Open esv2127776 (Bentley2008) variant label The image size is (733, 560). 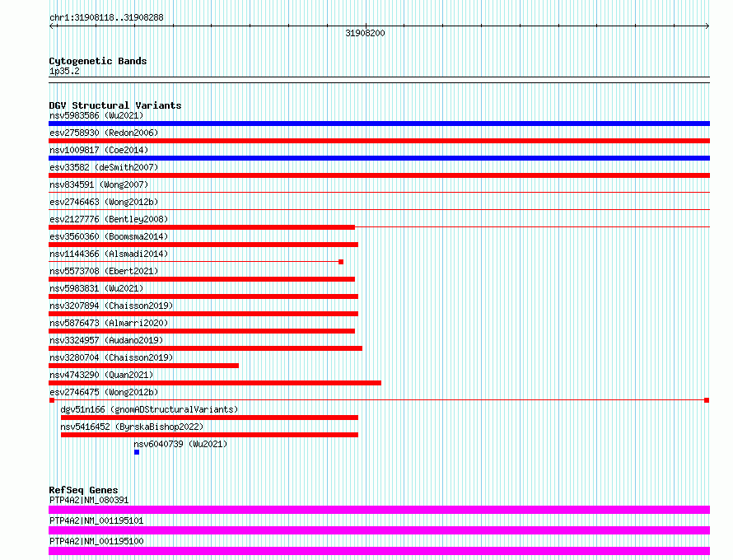[109, 219]
